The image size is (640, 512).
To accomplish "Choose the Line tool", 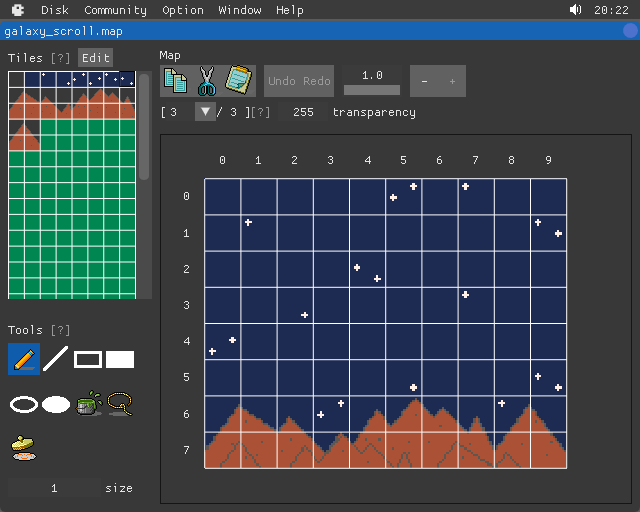I will [55, 359].
